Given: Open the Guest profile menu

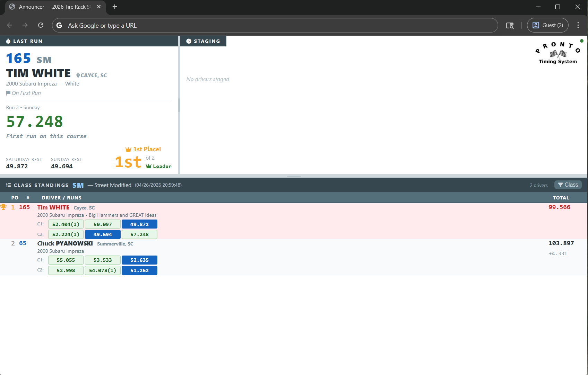Looking at the screenshot, I should coord(547,25).
